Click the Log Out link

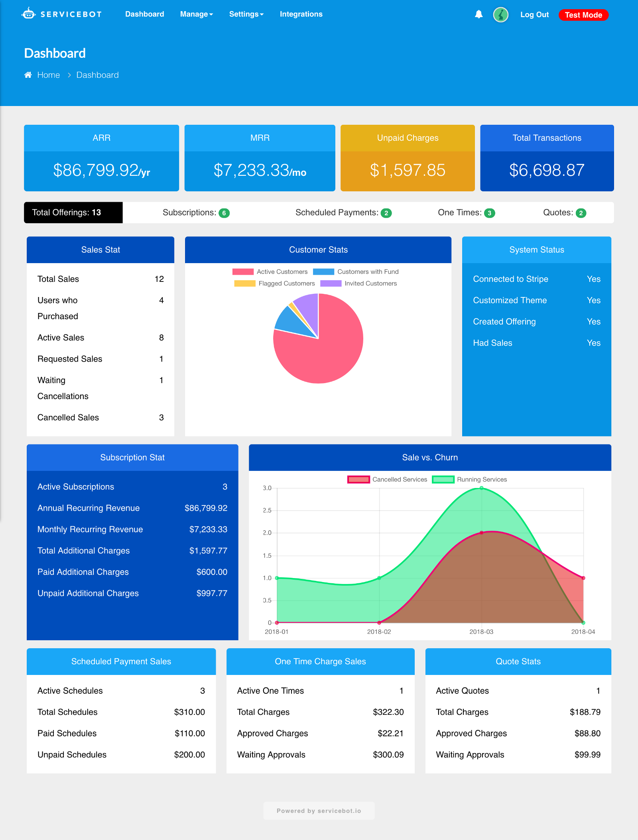534,15
